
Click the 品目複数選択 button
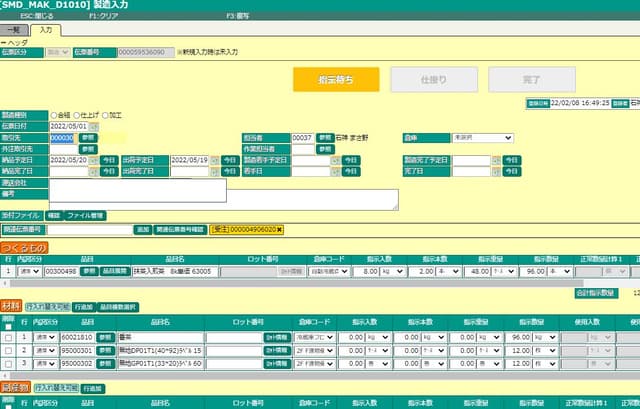pos(118,307)
